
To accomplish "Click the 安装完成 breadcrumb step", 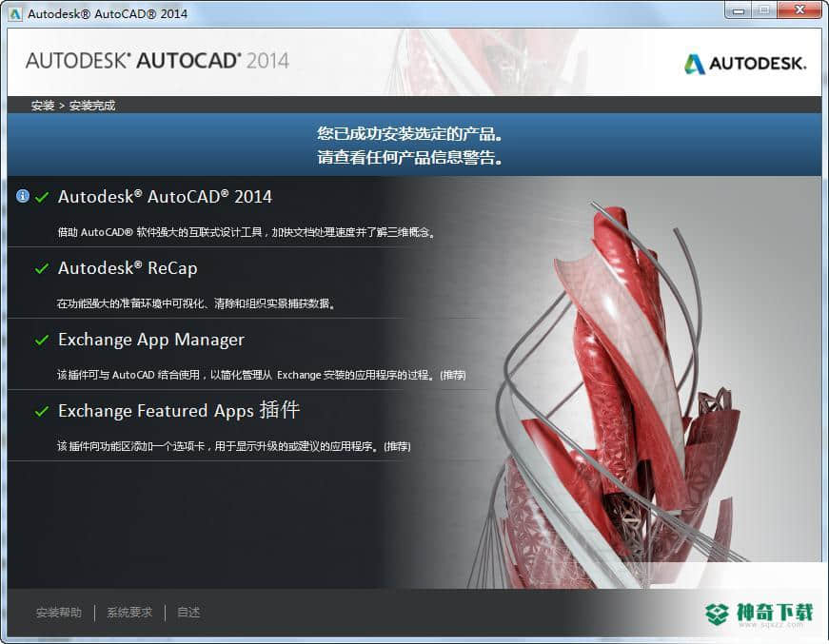I will click(92, 106).
